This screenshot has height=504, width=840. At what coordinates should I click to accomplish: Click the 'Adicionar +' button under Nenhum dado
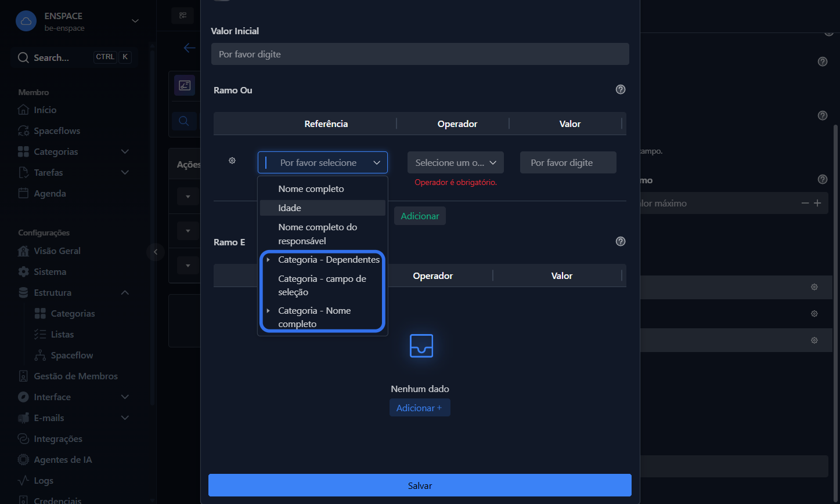tap(420, 408)
